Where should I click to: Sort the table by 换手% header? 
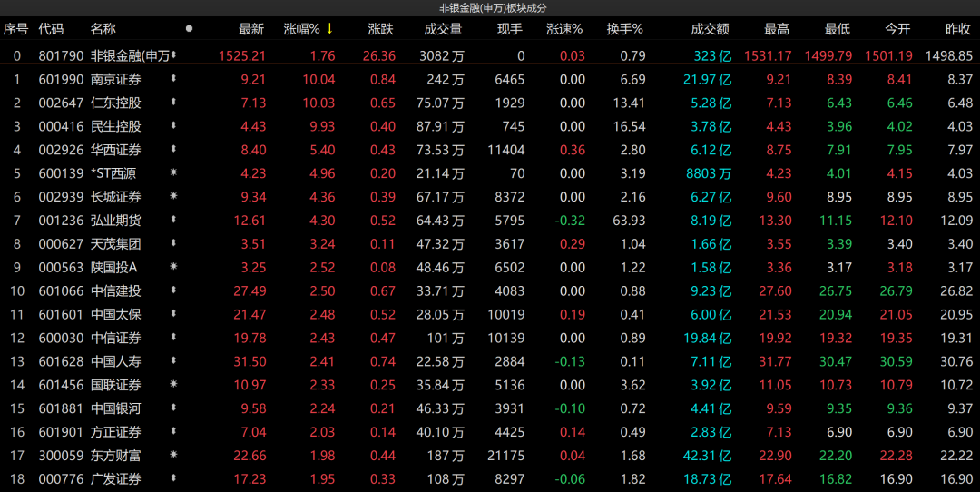point(625,29)
